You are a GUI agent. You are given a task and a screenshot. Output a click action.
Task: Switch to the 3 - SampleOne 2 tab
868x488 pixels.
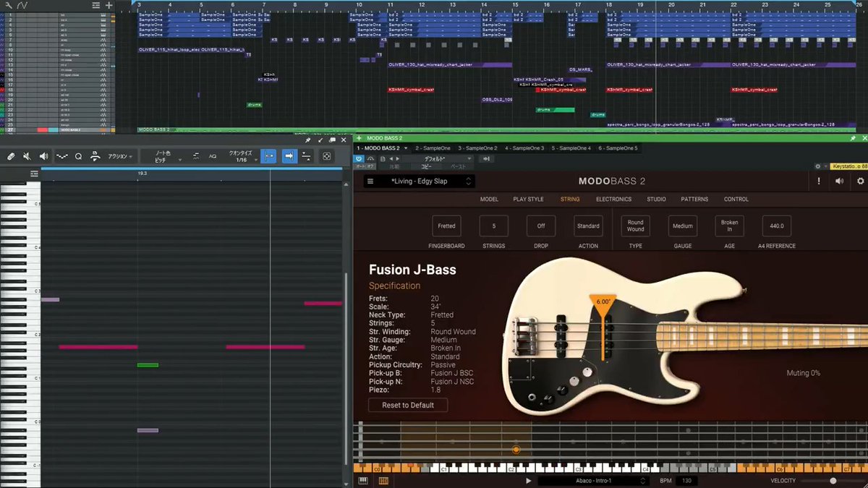(477, 148)
